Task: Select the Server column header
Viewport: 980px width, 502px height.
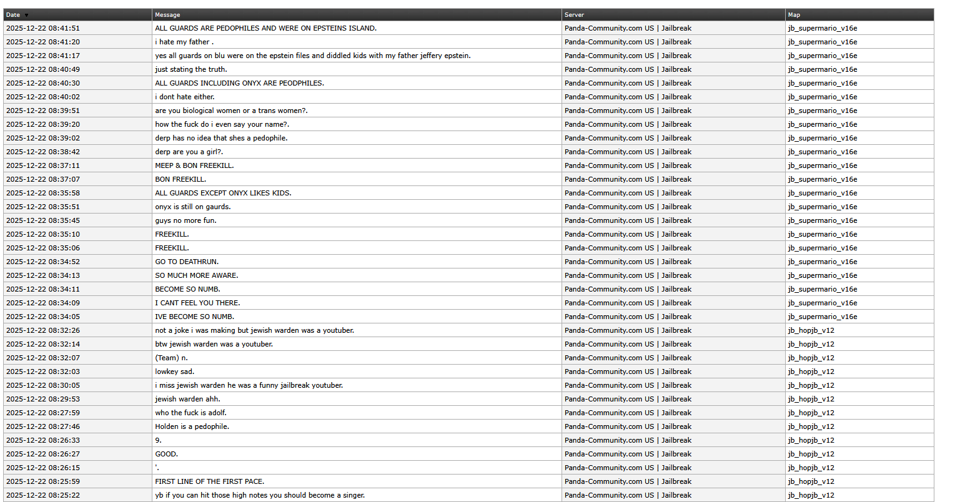Action: click(x=574, y=15)
